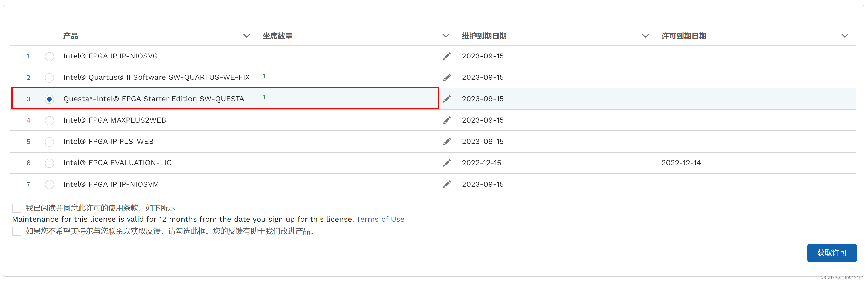The image size is (868, 282).
Task: Click maintenance date of IP-NIOSVG row
Action: (483, 56)
